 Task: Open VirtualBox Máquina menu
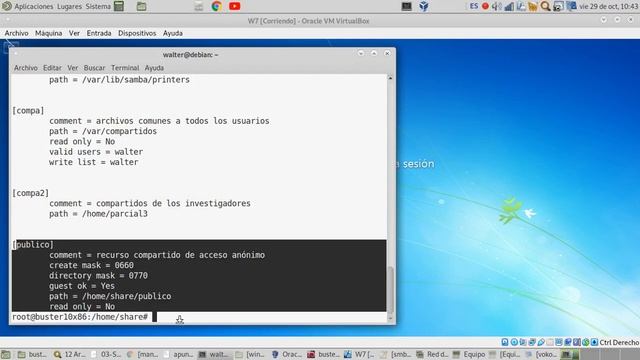tap(49, 33)
